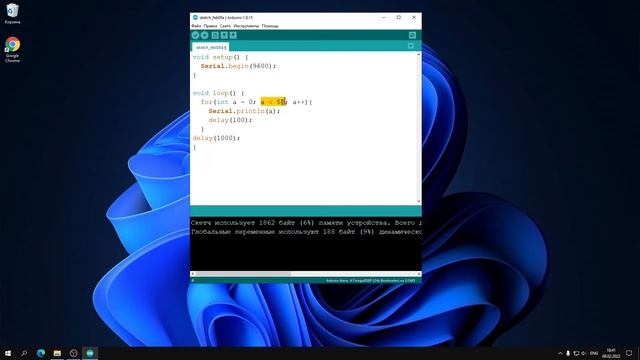Viewport: 640px width, 360px height.
Task: Click the console horizontal scrollbar thumb
Action: [243, 274]
